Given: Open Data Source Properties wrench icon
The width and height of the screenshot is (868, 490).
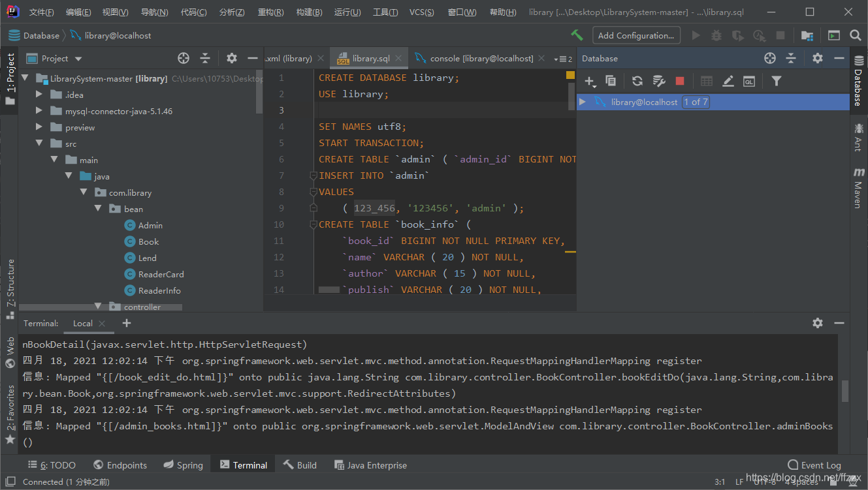Looking at the screenshot, I should [659, 81].
